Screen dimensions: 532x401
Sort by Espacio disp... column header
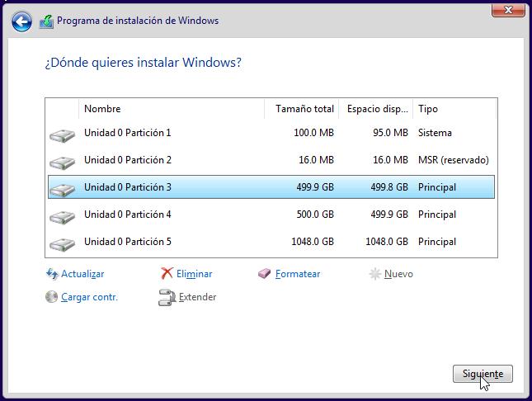[x=375, y=109]
